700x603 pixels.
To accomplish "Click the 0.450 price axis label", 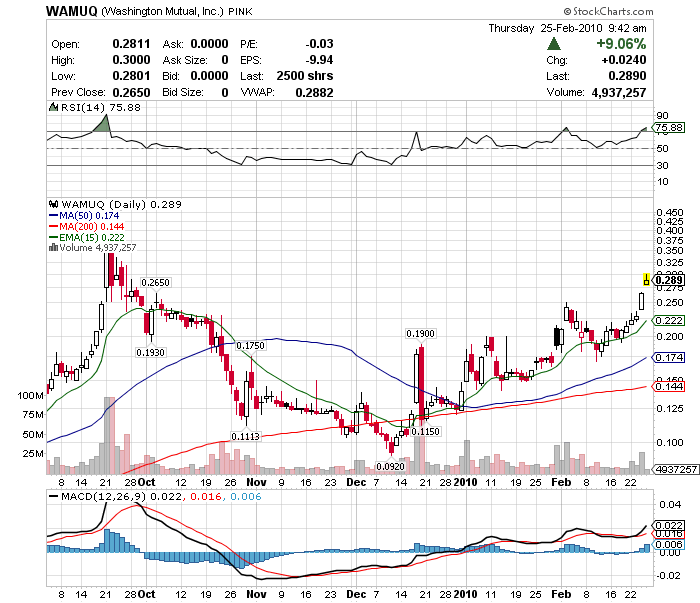I will [670, 212].
